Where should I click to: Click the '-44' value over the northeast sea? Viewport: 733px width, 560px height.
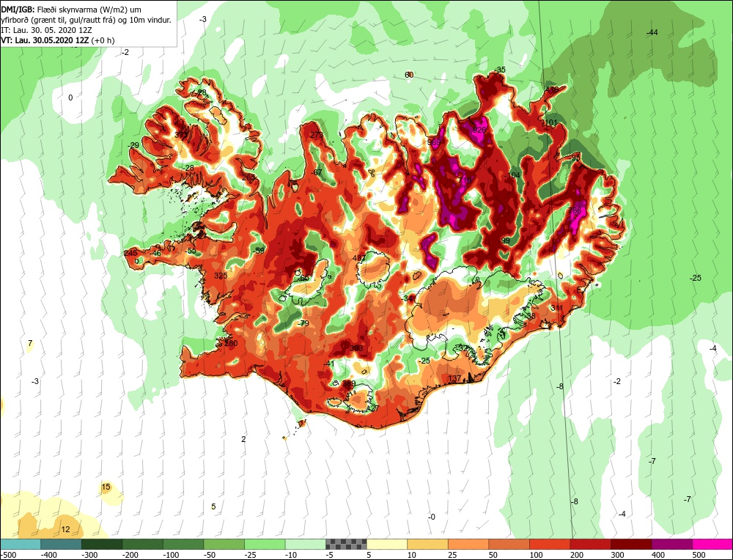click(652, 33)
